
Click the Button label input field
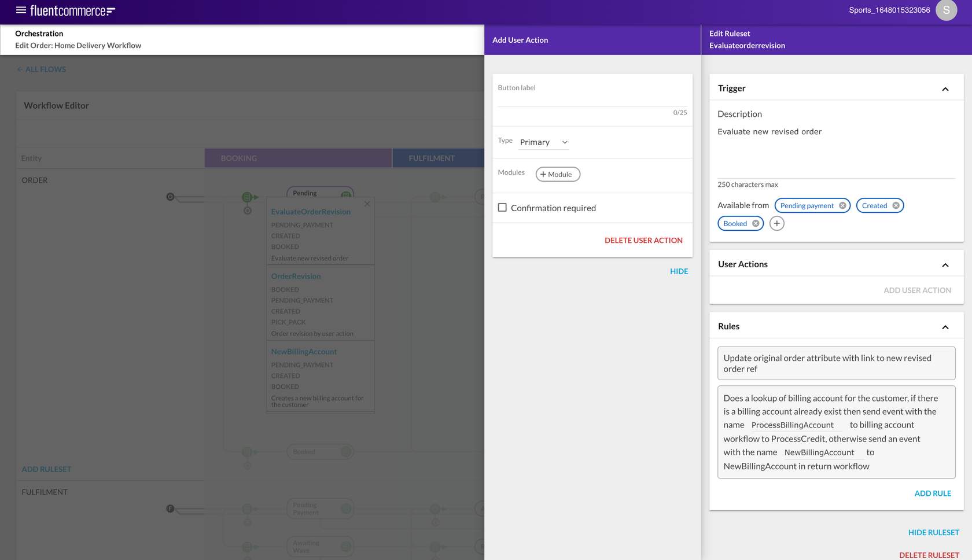tap(591, 98)
